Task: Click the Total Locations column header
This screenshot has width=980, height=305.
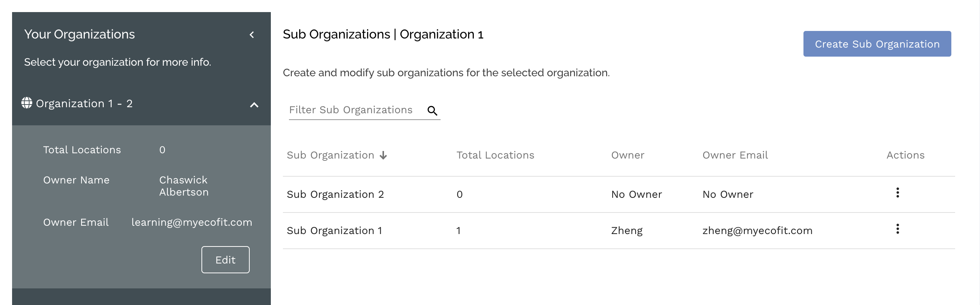Action: (495, 155)
